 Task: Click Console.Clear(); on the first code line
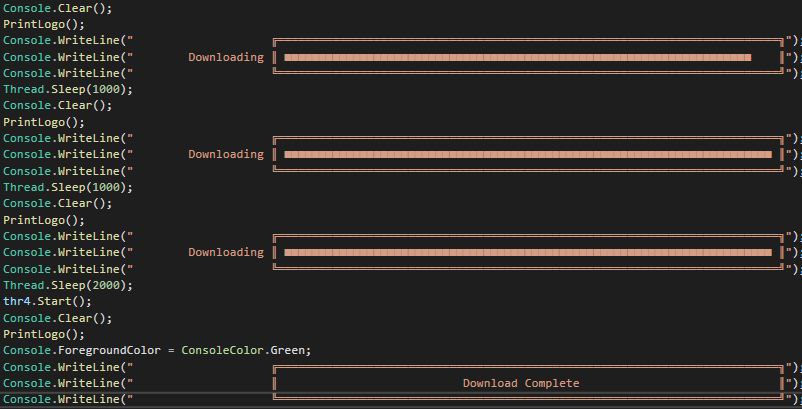tap(58, 9)
